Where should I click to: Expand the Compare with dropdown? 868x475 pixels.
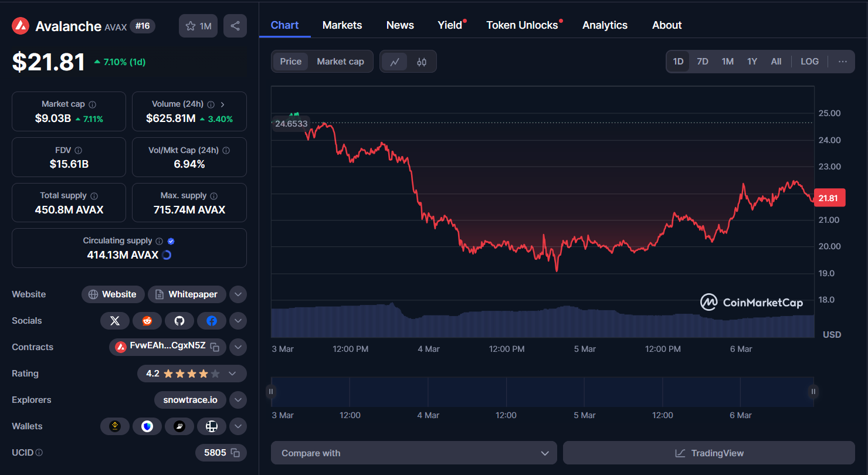tap(413, 453)
